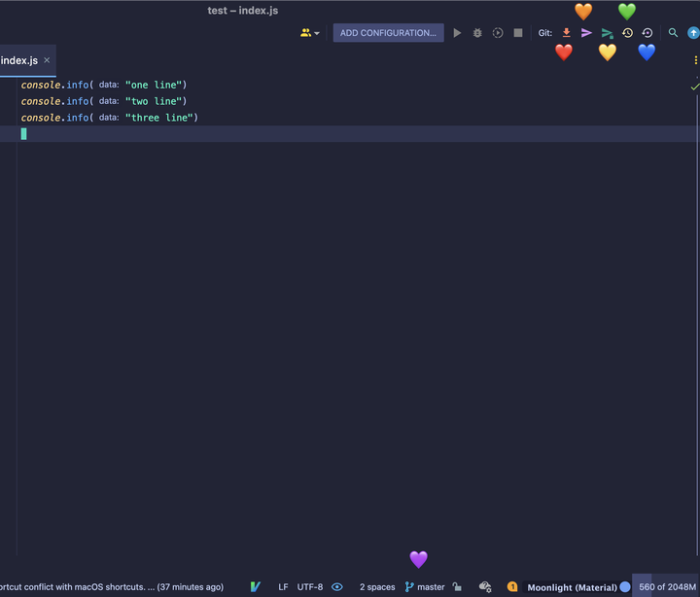
Task: Rollback changes with the revert icon
Action: [647, 33]
